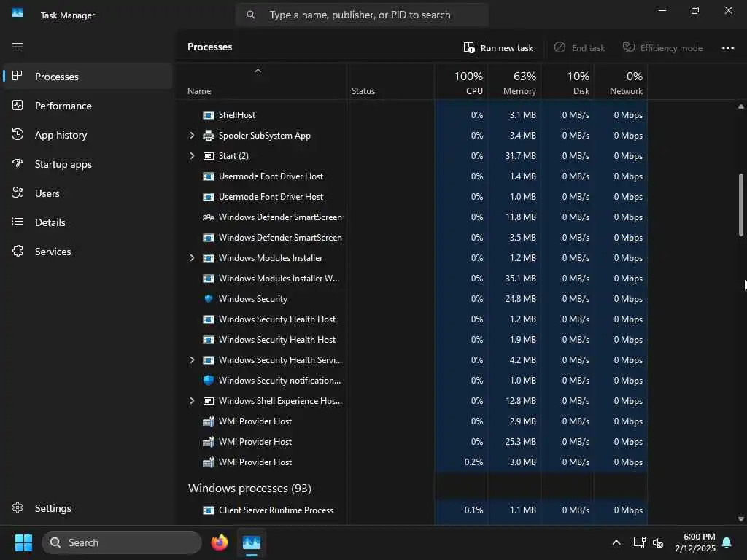Image resolution: width=747 pixels, height=560 pixels.
Task: Go to Startup apps section
Action: point(88,164)
